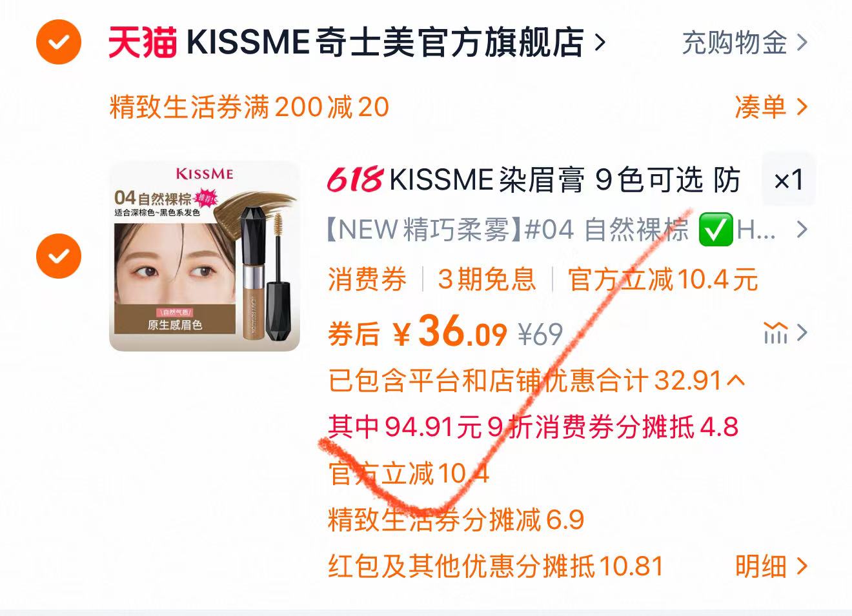The height and width of the screenshot is (616, 852).
Task: Open the price trend chart icon
Action: [x=776, y=333]
